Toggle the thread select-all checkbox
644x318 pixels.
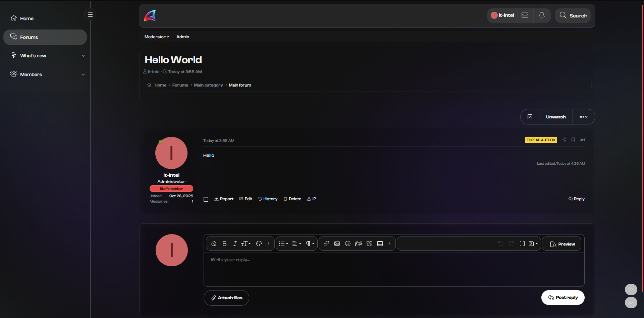[530, 117]
